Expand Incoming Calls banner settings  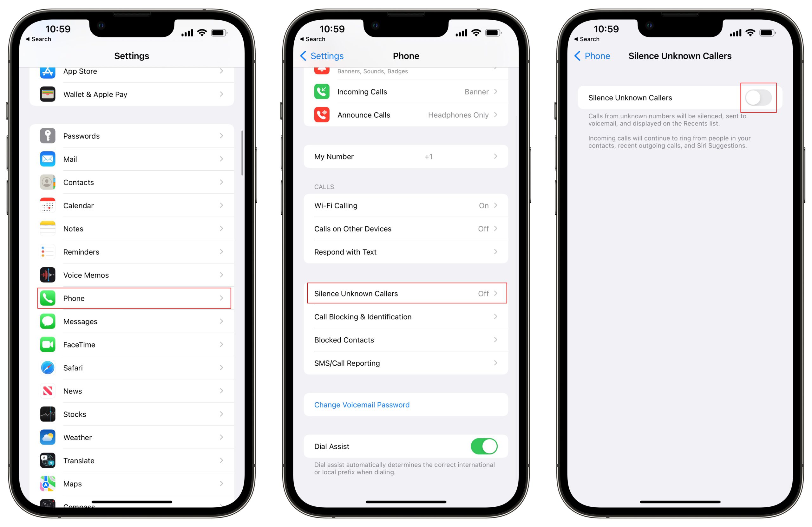[406, 91]
